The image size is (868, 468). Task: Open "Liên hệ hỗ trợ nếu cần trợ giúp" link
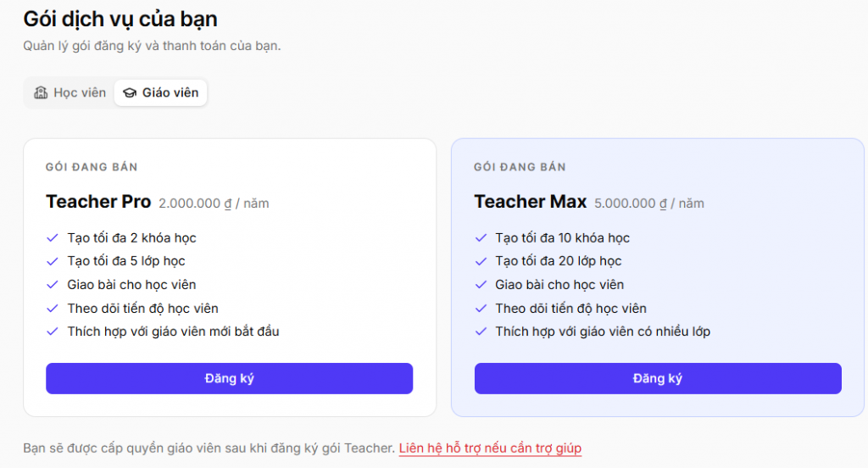coord(490,448)
